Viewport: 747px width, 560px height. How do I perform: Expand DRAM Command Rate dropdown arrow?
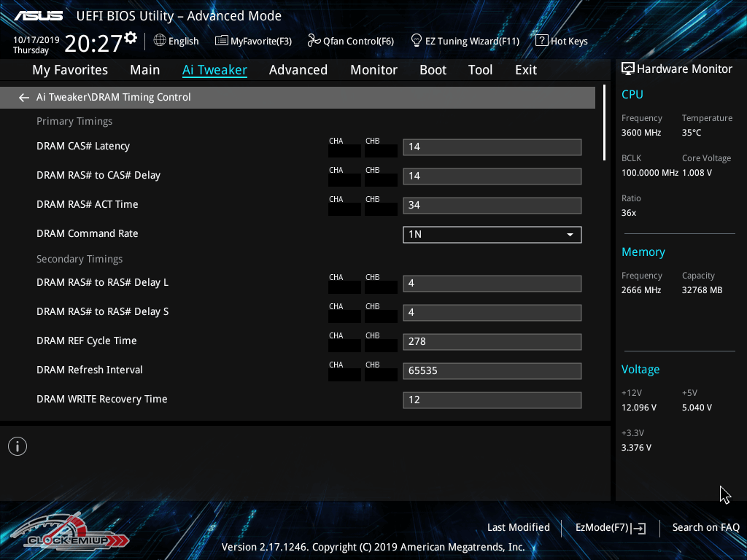pos(570,234)
